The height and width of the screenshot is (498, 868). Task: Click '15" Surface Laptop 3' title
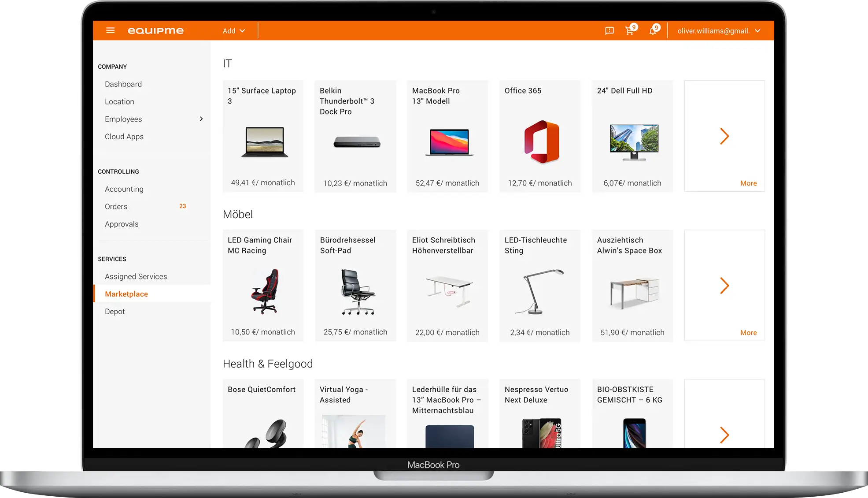coord(262,96)
